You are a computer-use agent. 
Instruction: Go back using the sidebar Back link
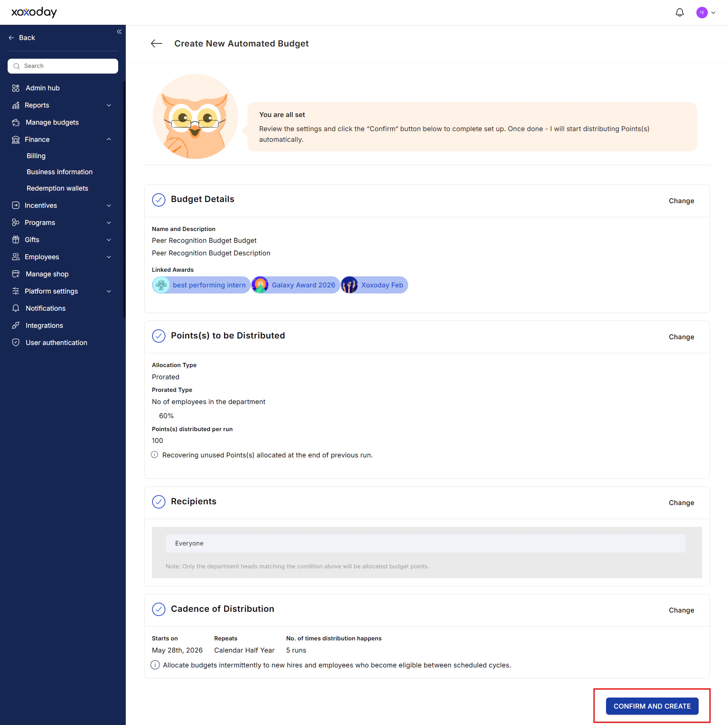[x=22, y=38]
